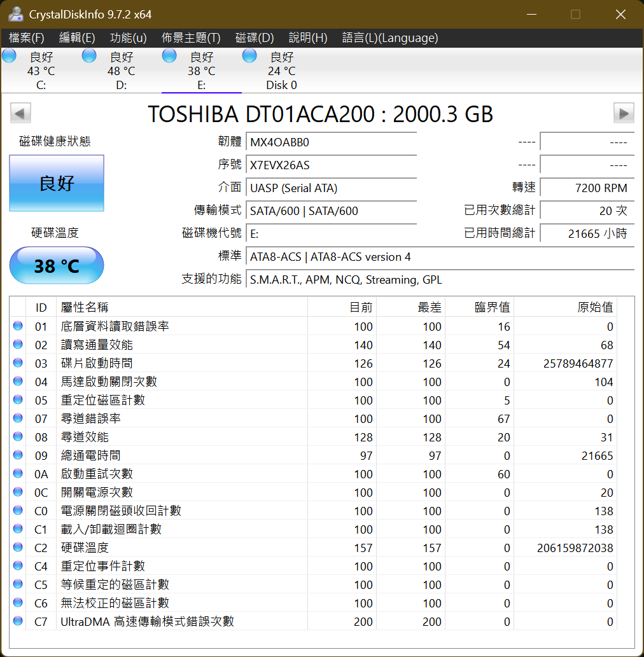Click the transfer mode SATA/600 field
Screen dimensions: 644x657
pos(331,211)
